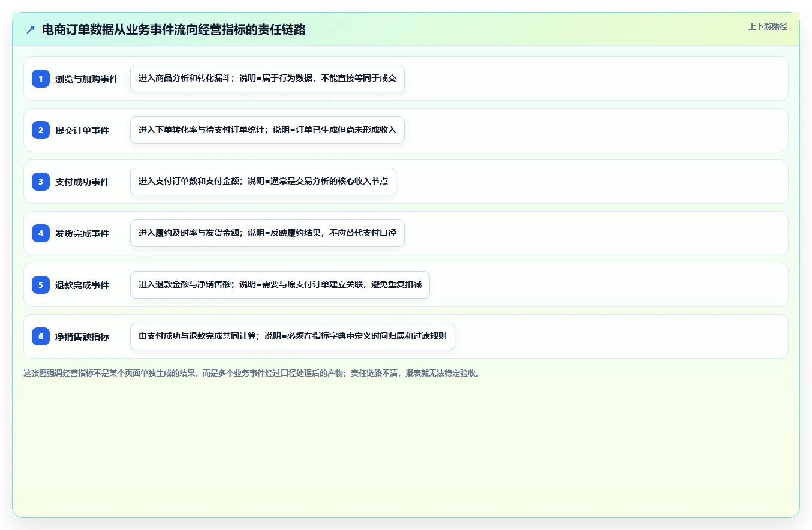Select the 退款完成事件 label

point(82,285)
